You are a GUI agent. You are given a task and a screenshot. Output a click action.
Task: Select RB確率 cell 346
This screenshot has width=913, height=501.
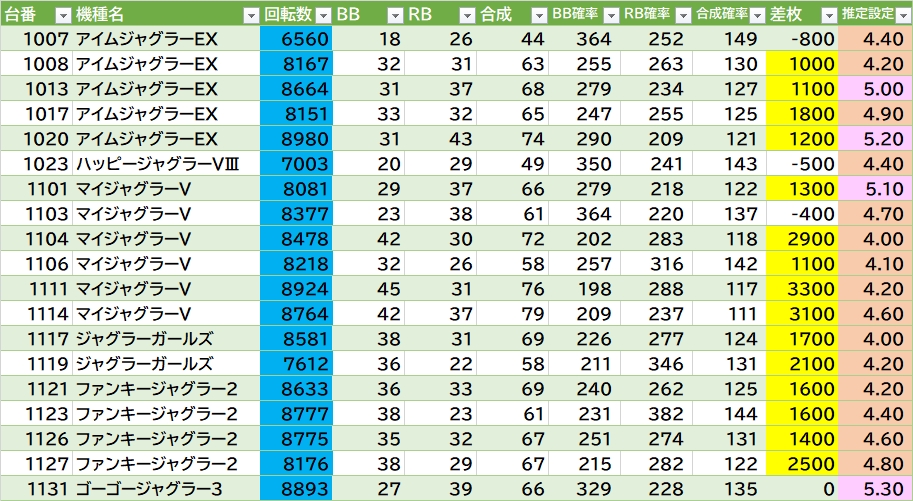coord(656,364)
